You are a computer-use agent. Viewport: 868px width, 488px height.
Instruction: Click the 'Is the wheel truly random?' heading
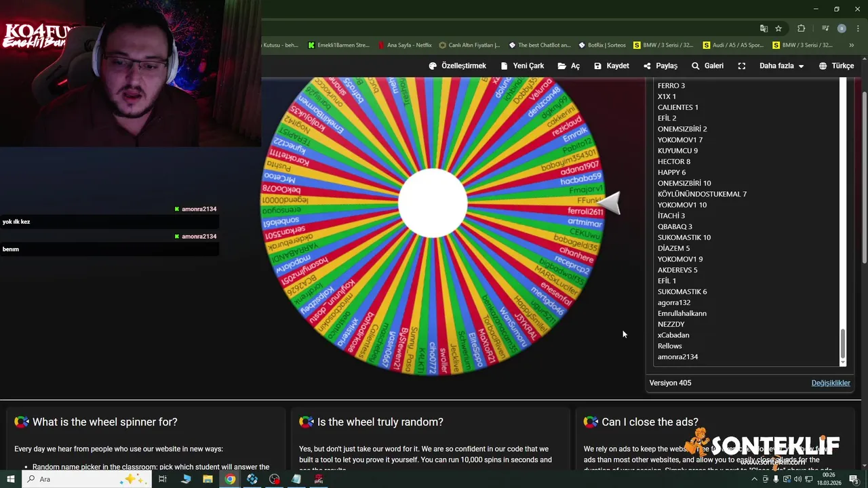tap(380, 422)
